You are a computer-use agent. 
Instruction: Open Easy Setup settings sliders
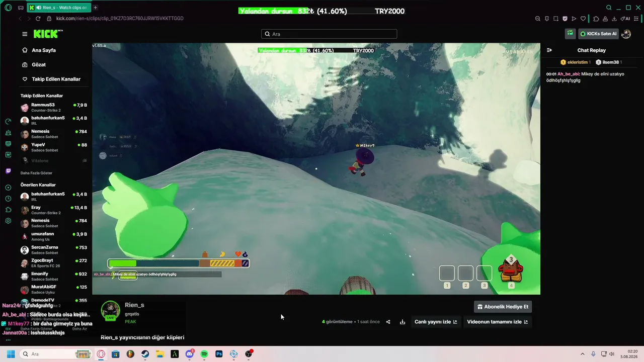pyautogui.click(x=636, y=19)
